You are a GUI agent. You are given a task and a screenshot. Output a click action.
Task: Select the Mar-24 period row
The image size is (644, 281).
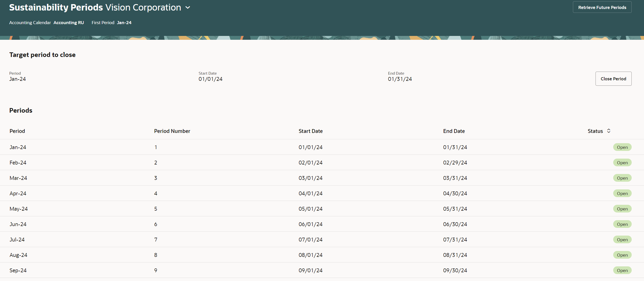(18, 178)
